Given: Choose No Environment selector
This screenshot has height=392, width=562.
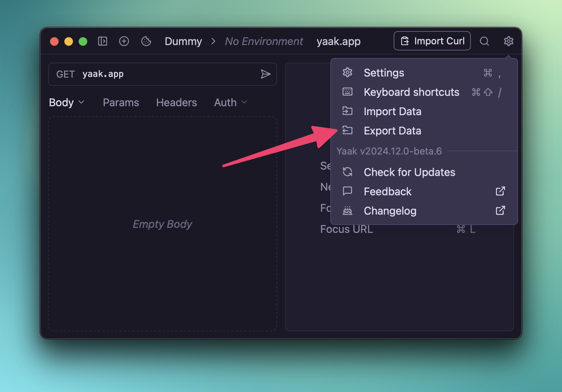Looking at the screenshot, I should pyautogui.click(x=264, y=41).
